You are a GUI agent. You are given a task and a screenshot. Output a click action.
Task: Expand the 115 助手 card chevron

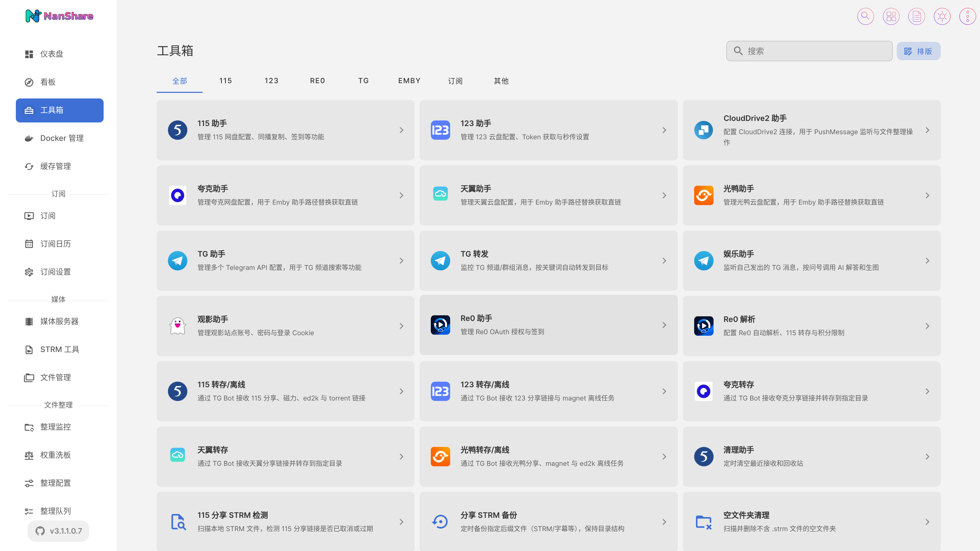[x=401, y=130]
